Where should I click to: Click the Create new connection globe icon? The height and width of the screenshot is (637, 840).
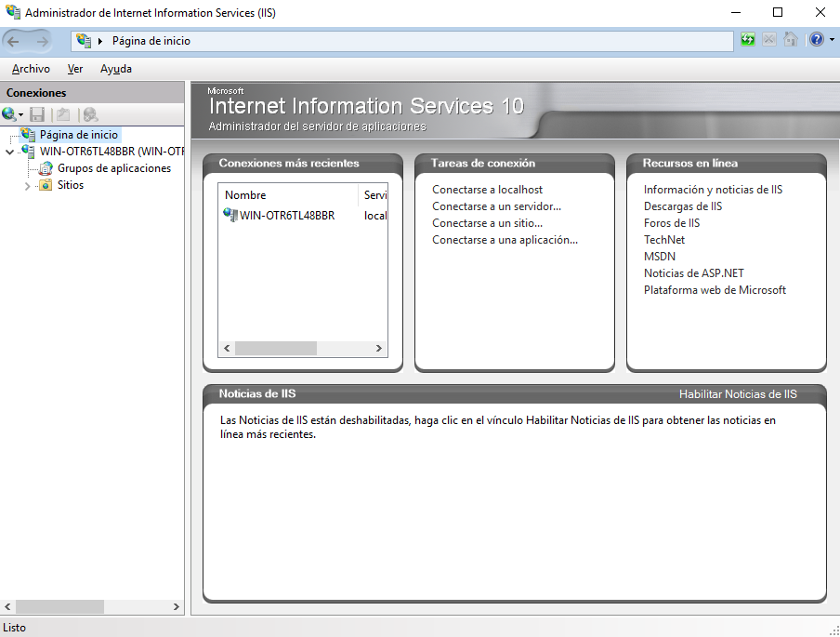coord(9,114)
